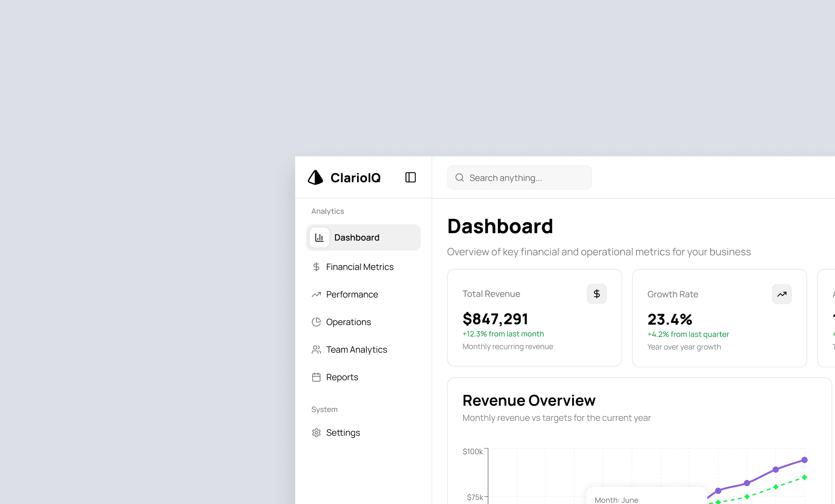
Task: Type in the Search anything field
Action: tap(526, 178)
